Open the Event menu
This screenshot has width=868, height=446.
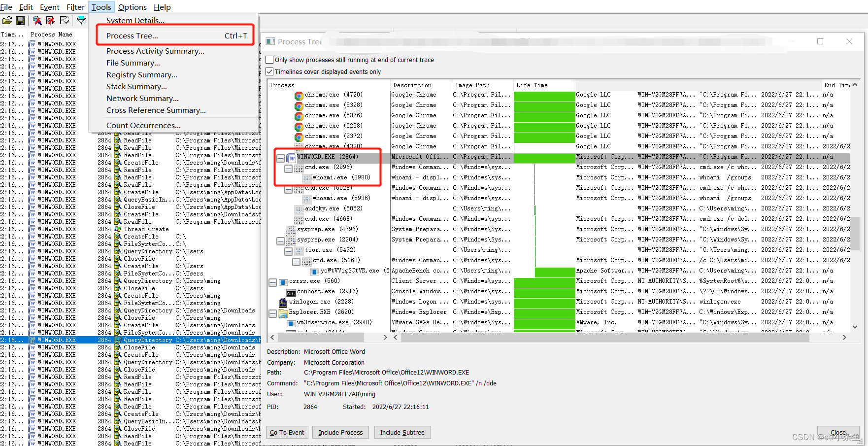tap(50, 7)
